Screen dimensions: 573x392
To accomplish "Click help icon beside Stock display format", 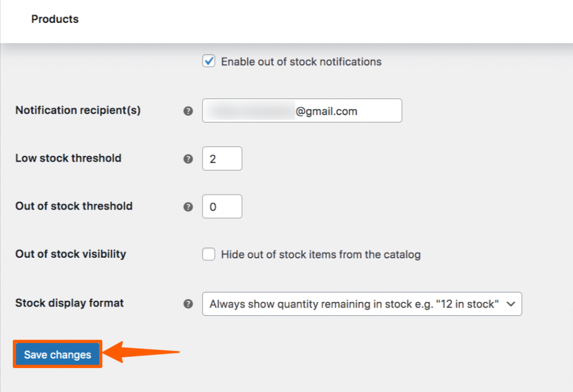I will (x=188, y=304).
